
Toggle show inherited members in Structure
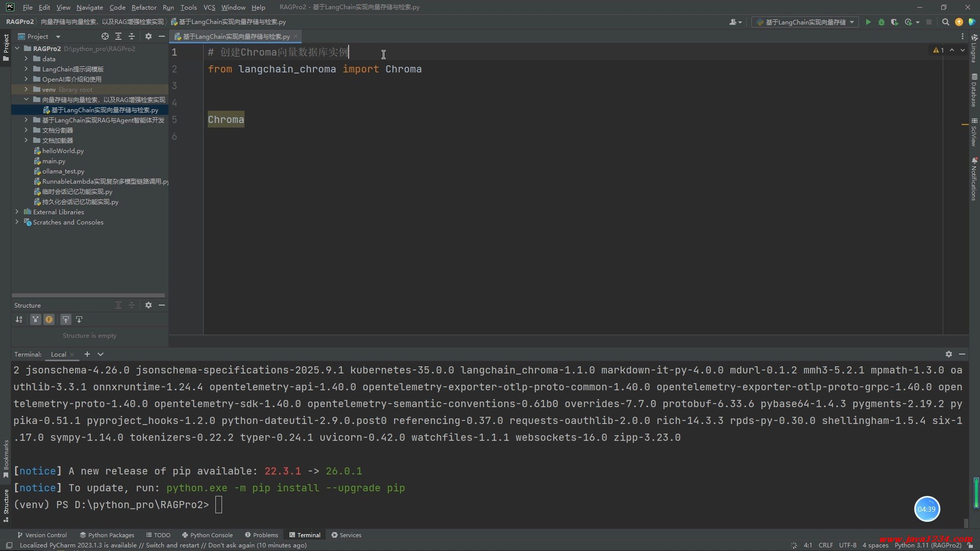(x=35, y=319)
